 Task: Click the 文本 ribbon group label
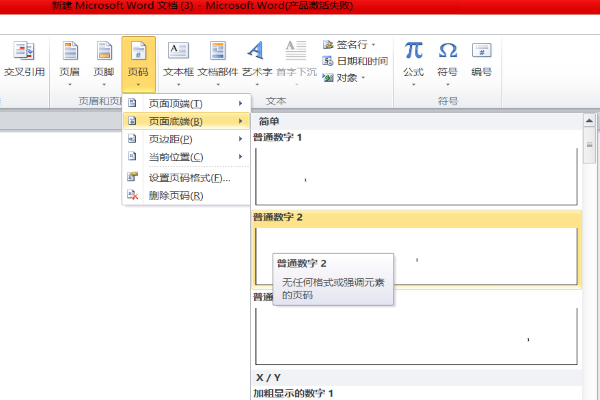276,101
